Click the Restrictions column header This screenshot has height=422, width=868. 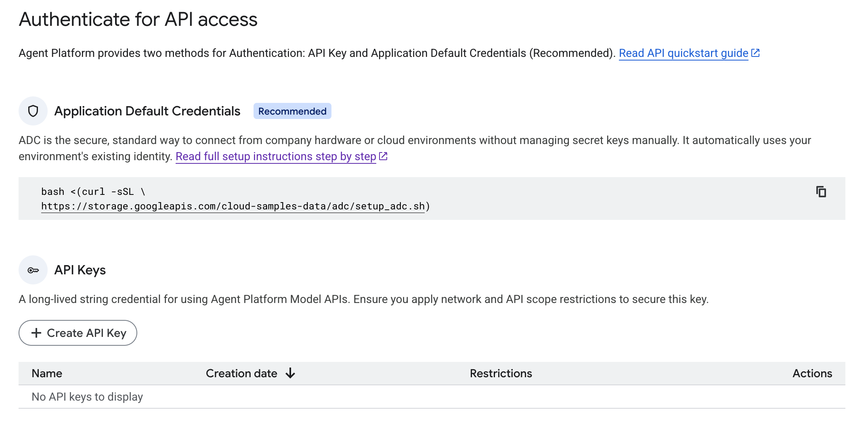[x=501, y=373]
